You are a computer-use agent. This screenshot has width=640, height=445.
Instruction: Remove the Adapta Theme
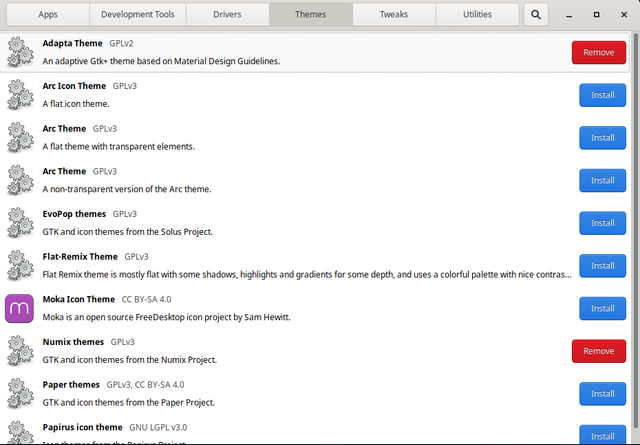[598, 52]
